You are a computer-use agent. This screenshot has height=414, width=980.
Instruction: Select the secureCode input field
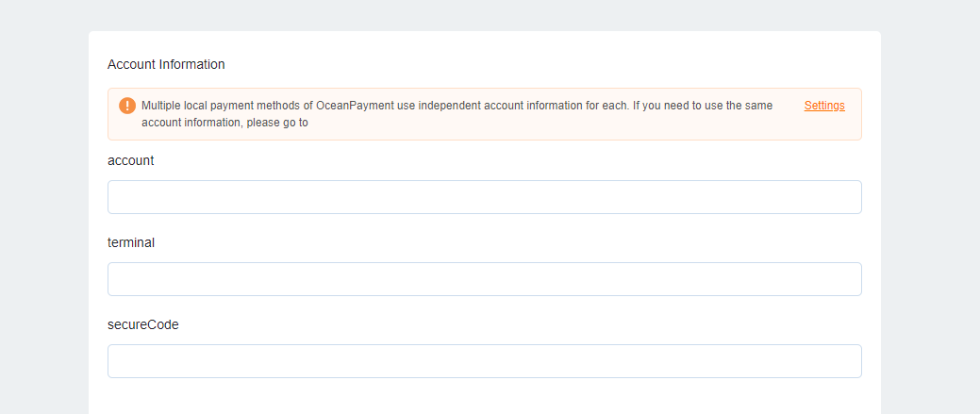click(x=484, y=361)
